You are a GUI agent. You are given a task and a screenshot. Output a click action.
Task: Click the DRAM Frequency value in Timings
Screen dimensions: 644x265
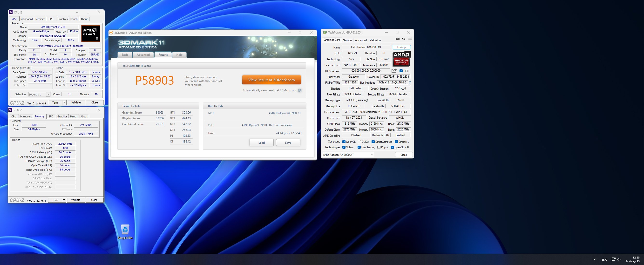click(65, 144)
